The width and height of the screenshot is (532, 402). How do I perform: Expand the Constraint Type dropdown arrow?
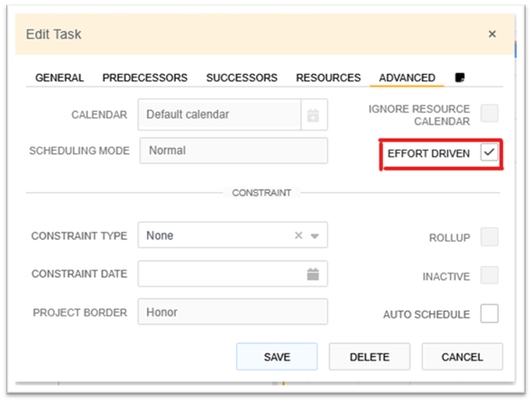coord(315,236)
